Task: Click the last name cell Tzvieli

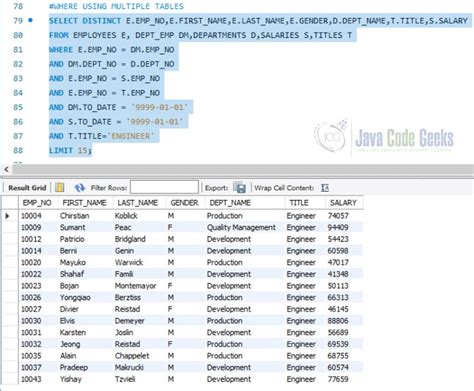Action: coord(125,379)
